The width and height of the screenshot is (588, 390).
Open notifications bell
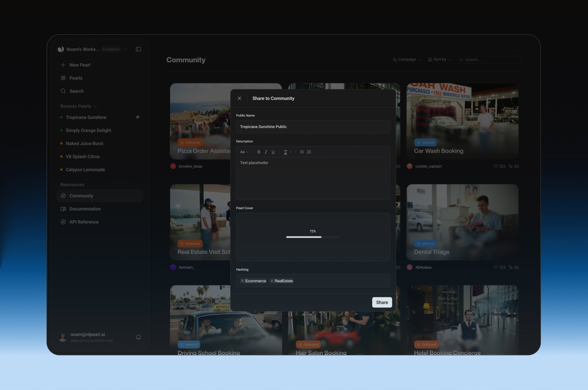pyautogui.click(x=138, y=337)
